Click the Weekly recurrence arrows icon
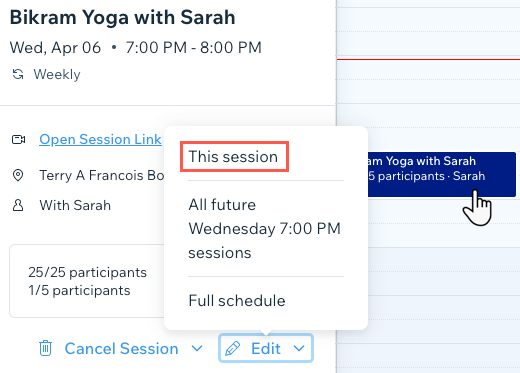 click(x=18, y=74)
